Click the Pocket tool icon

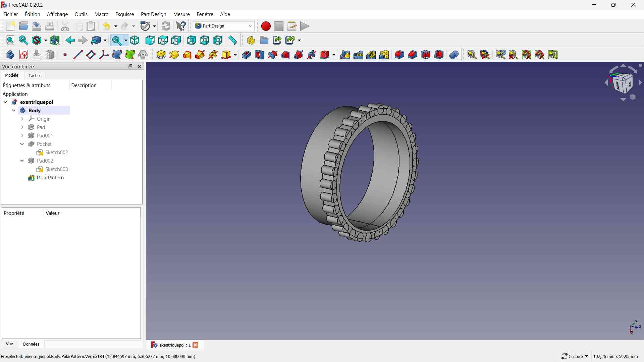246,55
